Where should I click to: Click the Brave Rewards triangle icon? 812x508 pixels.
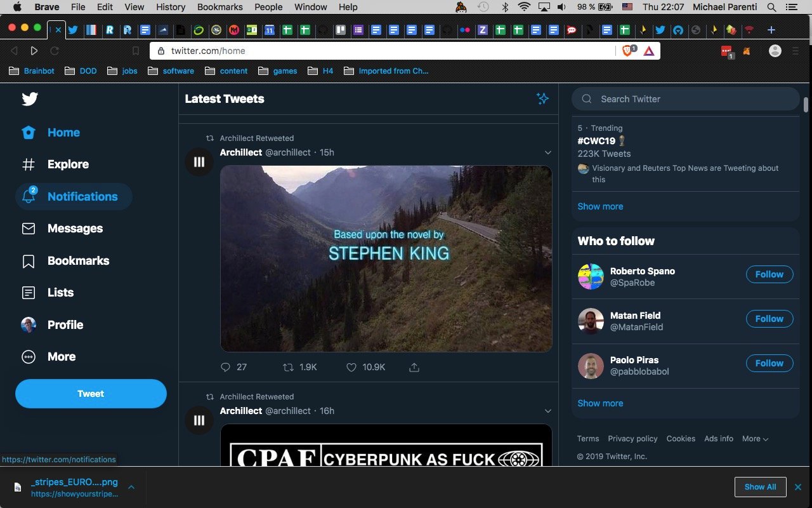(649, 51)
